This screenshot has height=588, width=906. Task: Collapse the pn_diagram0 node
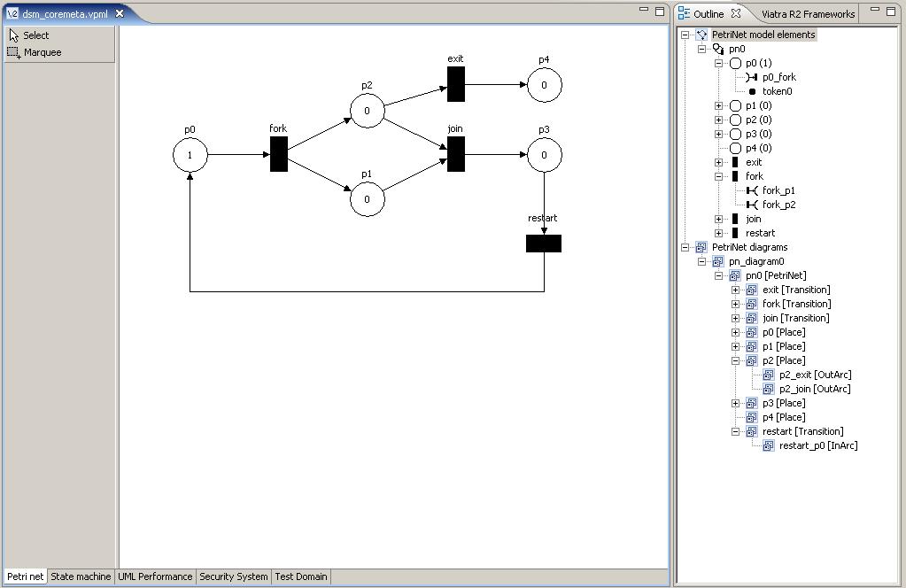click(701, 261)
